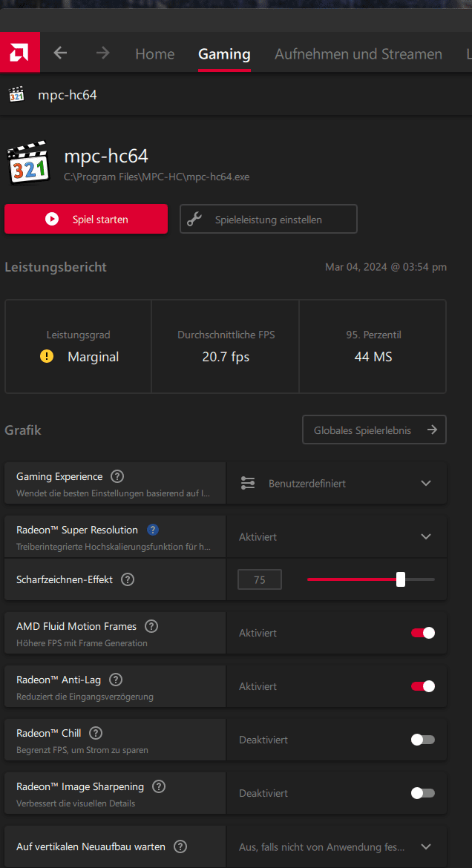472x868 pixels.
Task: Open help for Auf vertikalen Neuaufbau warten
Action: click(180, 846)
